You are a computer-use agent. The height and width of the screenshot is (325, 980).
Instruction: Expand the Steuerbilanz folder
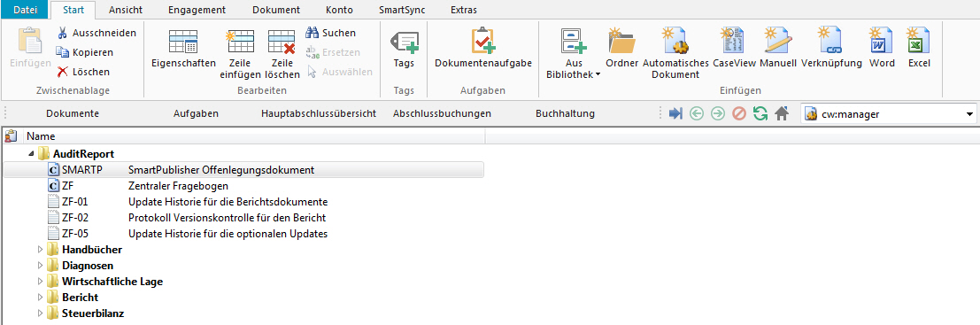click(41, 313)
